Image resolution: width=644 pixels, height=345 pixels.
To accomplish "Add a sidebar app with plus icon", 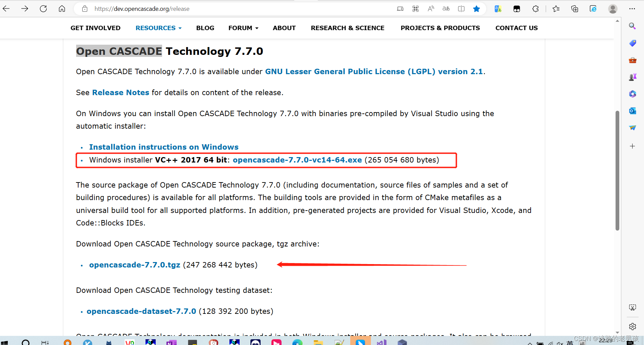I will point(632,146).
